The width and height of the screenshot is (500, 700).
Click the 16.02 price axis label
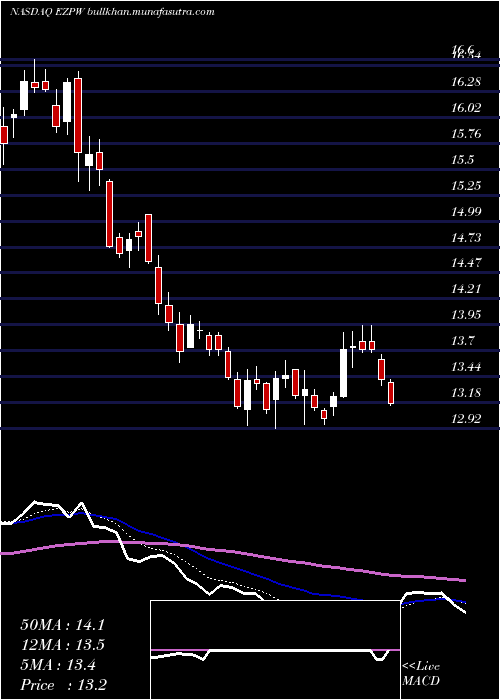[x=466, y=108]
